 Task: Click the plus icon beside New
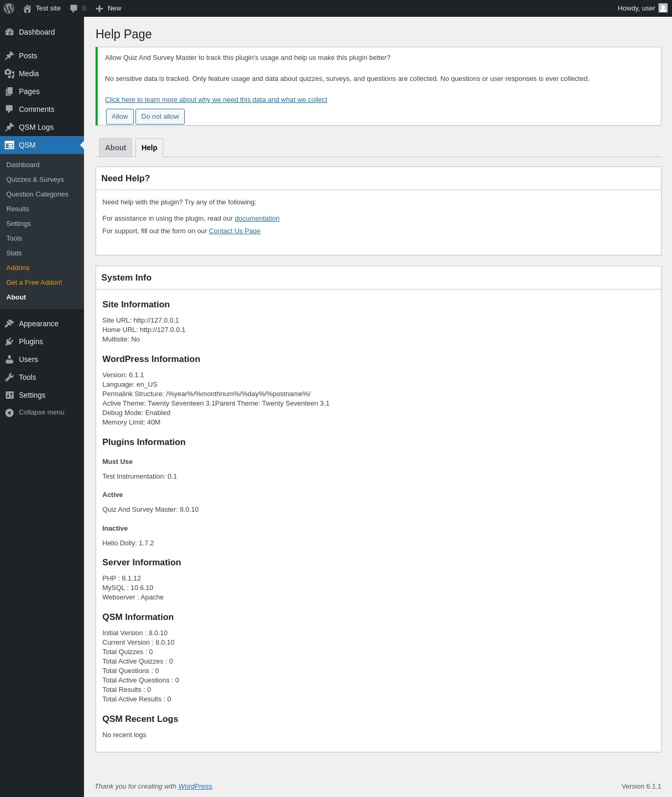coord(99,8)
